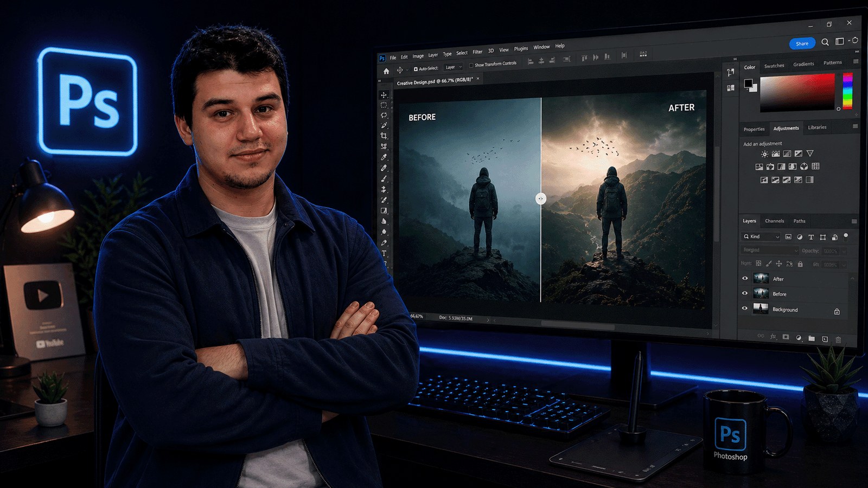
Task: Click the delete layer trash icon
Action: tap(838, 339)
